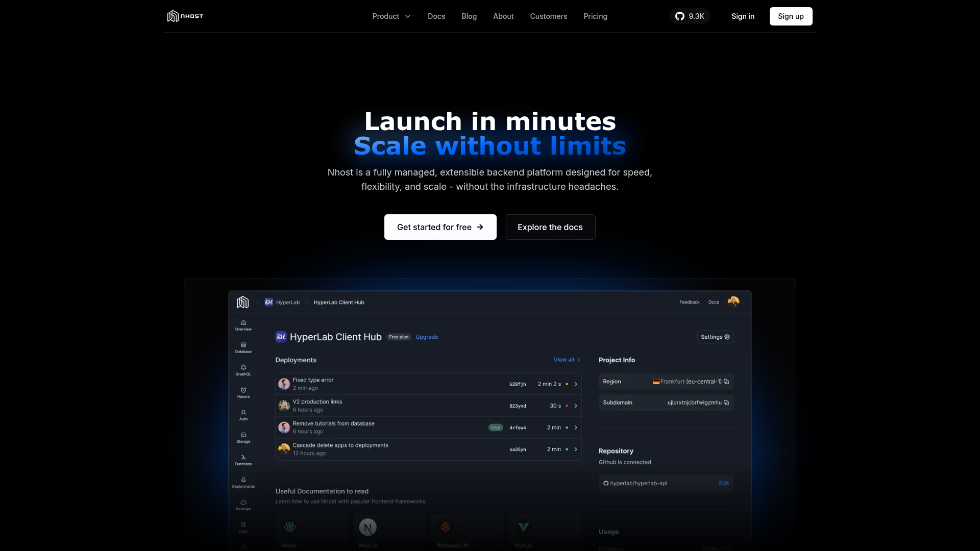Expand the Fixed type error deployment

(576, 384)
